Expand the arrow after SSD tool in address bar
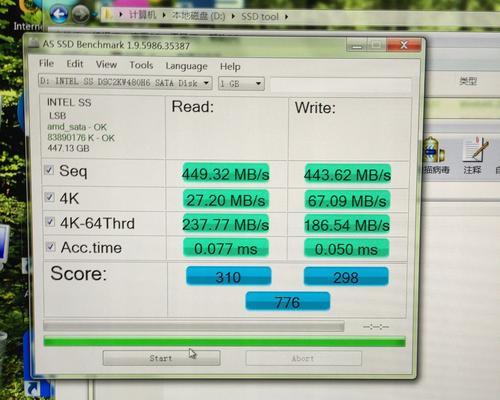Image resolution: width=500 pixels, height=400 pixels. tap(286, 16)
